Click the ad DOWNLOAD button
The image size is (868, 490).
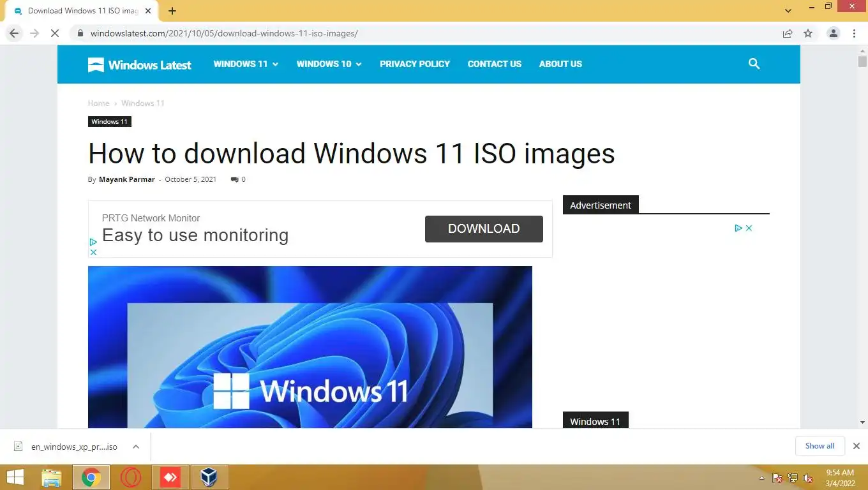tap(484, 229)
